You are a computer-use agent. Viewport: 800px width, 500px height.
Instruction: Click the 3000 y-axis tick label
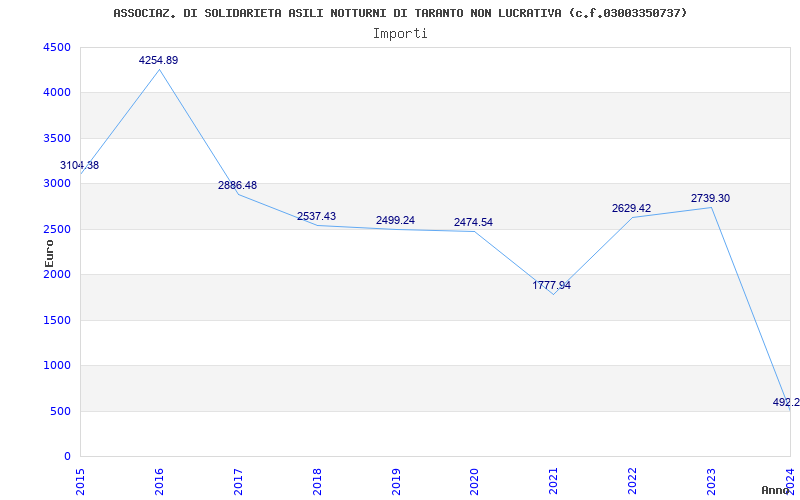click(58, 184)
